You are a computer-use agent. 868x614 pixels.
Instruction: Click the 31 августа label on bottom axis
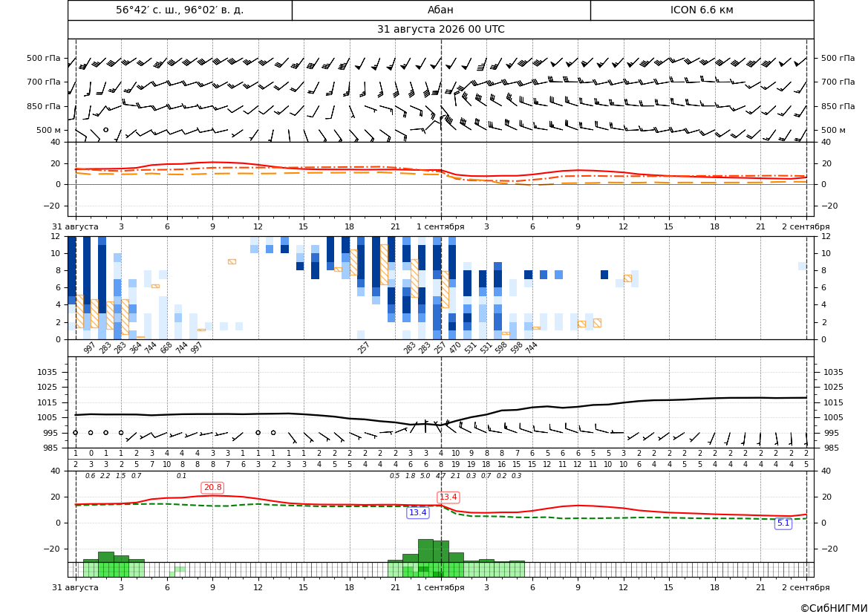(x=75, y=587)
